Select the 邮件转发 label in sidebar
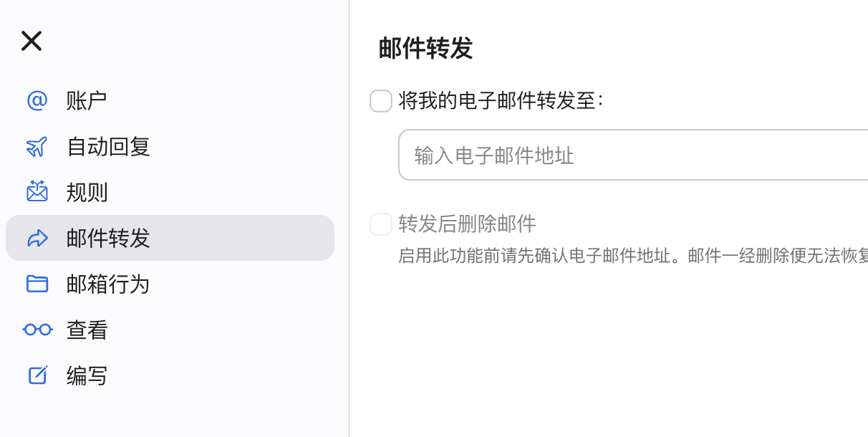 tap(108, 238)
